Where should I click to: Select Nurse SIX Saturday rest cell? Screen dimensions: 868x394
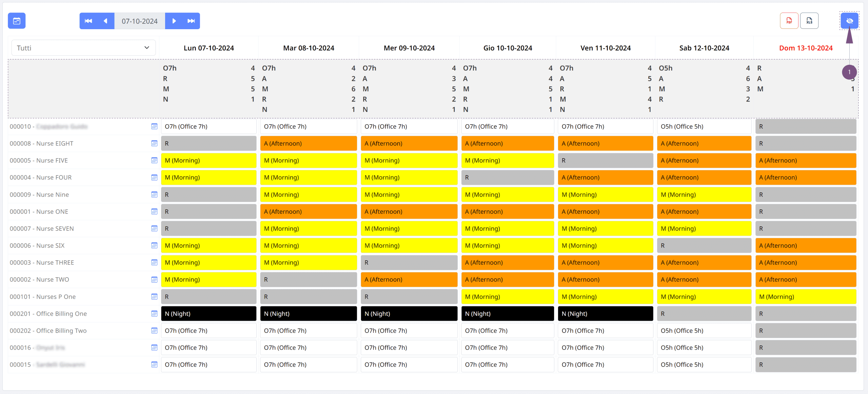pyautogui.click(x=704, y=245)
